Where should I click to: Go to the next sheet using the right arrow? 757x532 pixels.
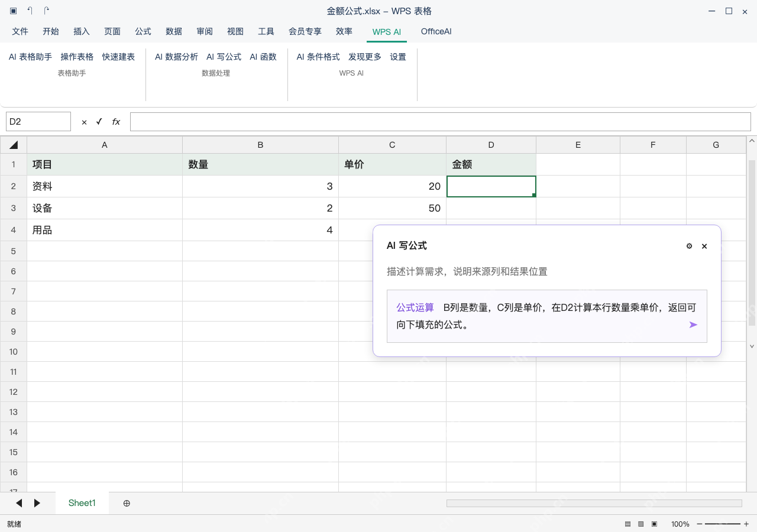(37, 503)
